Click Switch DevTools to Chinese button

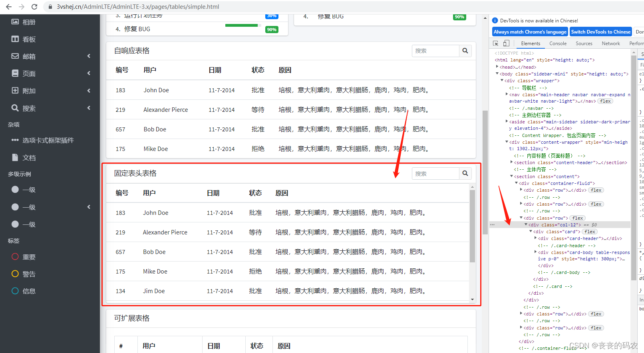(x=600, y=32)
